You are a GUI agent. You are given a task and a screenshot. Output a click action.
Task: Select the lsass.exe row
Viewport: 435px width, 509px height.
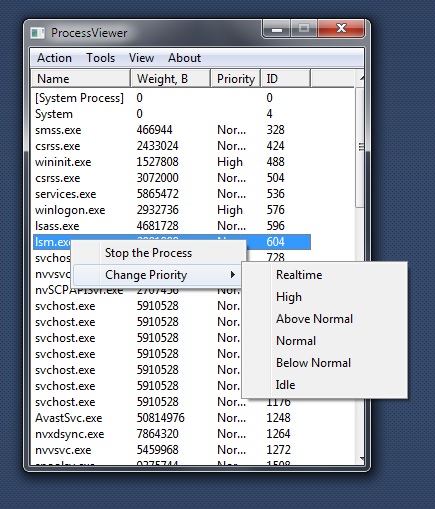click(172, 226)
